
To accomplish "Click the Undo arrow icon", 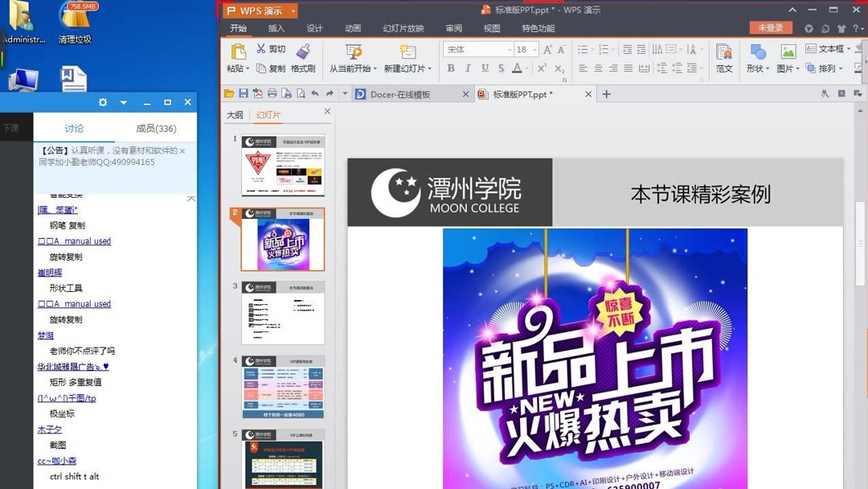I will (315, 92).
